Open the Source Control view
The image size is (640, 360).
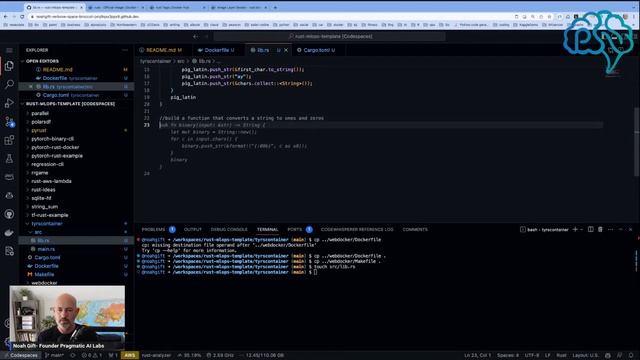coord(9,122)
